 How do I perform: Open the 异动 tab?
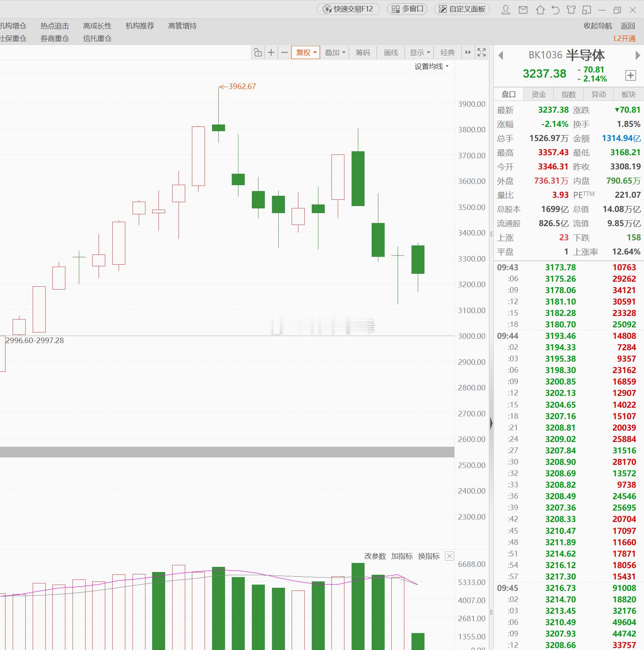click(x=598, y=94)
